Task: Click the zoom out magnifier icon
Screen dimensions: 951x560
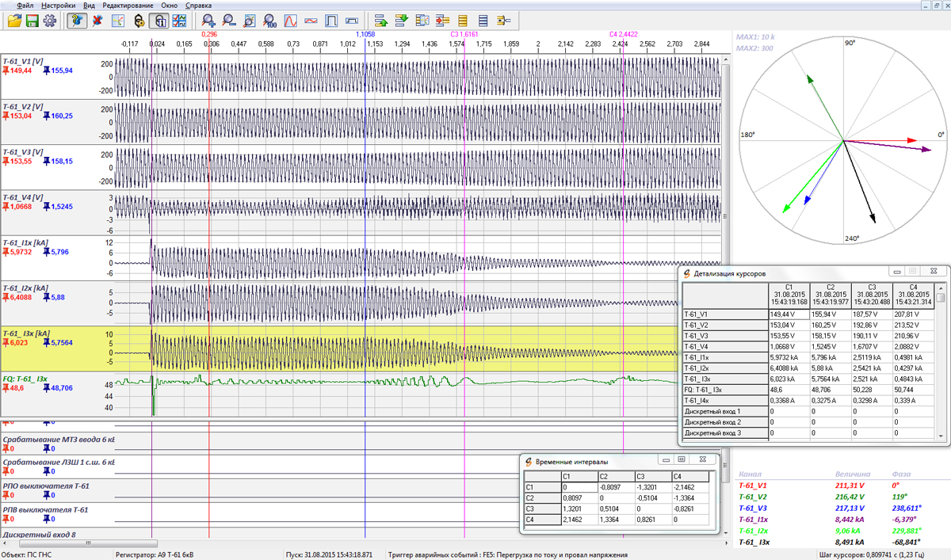Action: pyautogui.click(x=228, y=21)
